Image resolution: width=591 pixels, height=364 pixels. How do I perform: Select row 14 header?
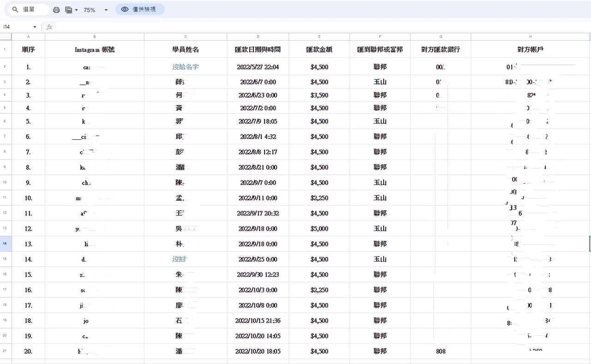[x=5, y=244]
